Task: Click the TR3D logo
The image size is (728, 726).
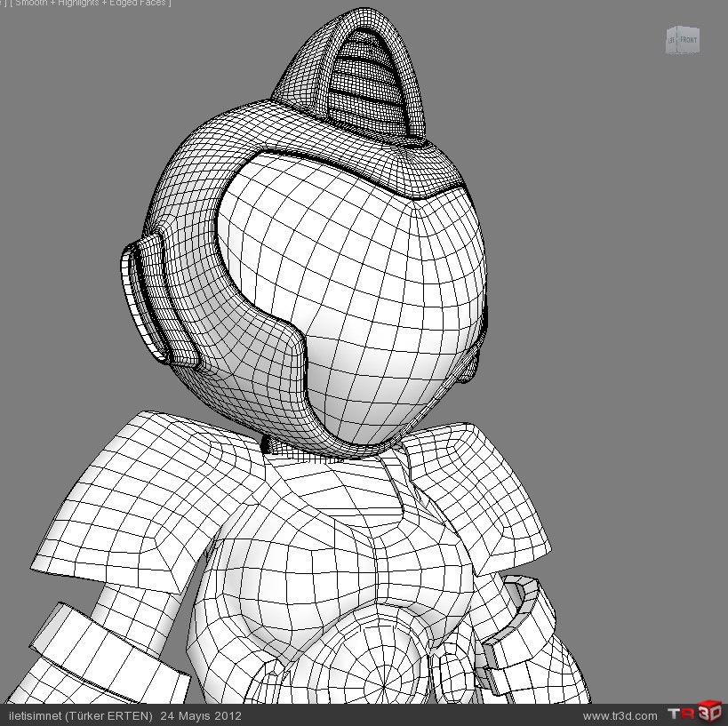Action: point(694,713)
